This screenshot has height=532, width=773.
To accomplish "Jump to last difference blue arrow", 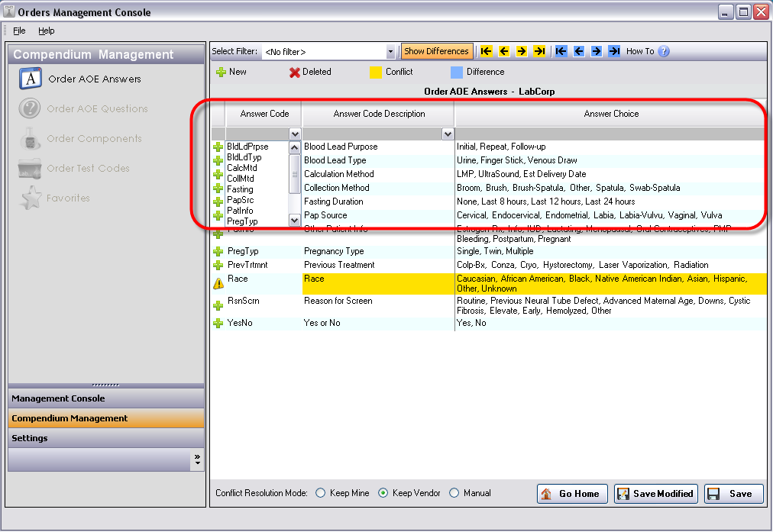I will pyautogui.click(x=614, y=51).
